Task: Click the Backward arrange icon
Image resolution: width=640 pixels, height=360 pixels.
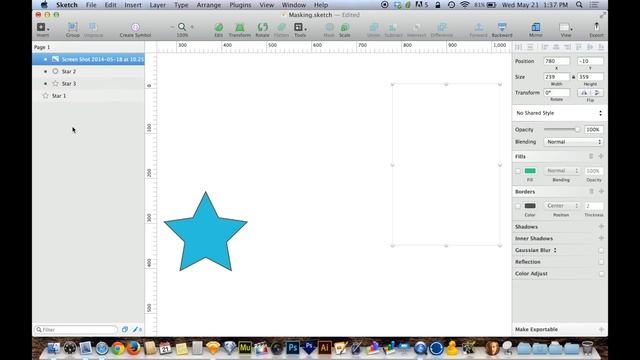Action: click(502, 27)
